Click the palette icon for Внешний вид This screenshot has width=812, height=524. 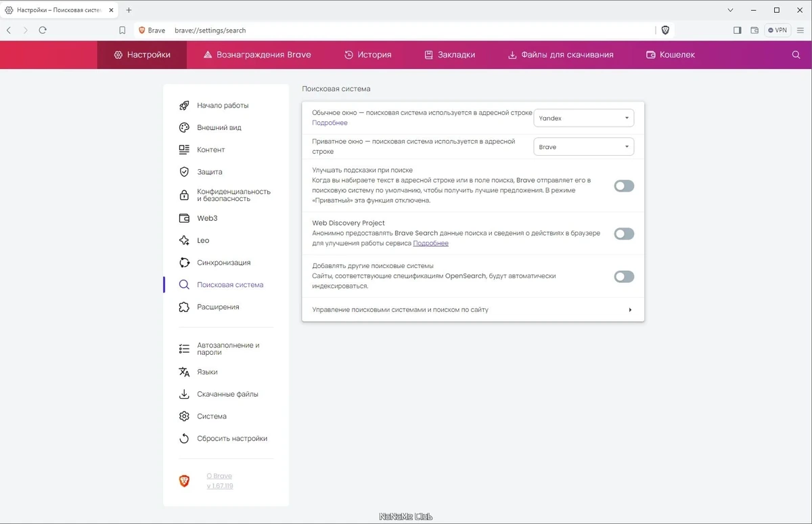(x=184, y=127)
